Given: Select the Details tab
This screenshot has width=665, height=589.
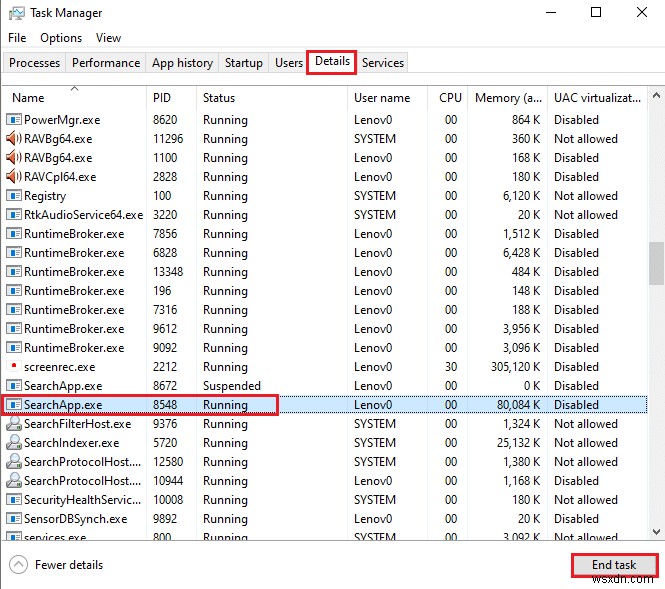Looking at the screenshot, I should (332, 61).
